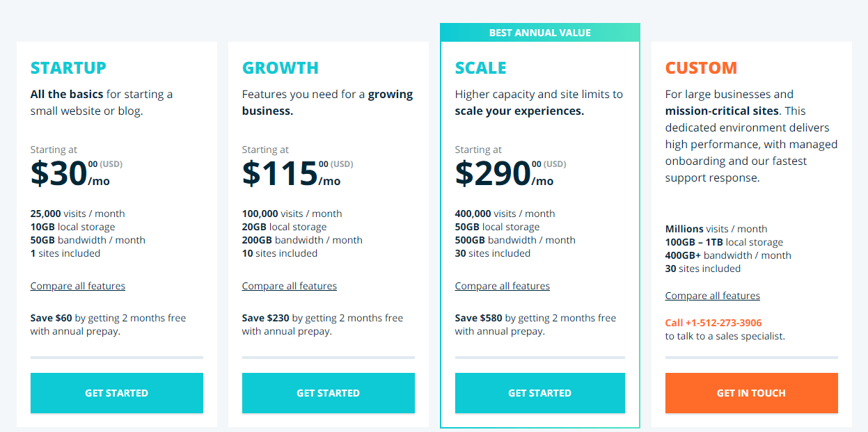
Task: Select the STARTUP plan heading
Action: [x=68, y=68]
